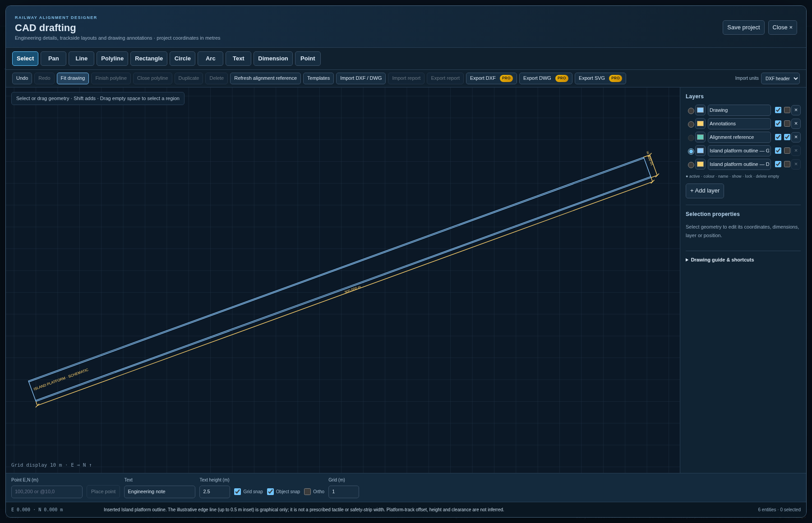The image size is (812, 523).
Task: Delete the Alignment reference layer using ×
Action: [796, 137]
